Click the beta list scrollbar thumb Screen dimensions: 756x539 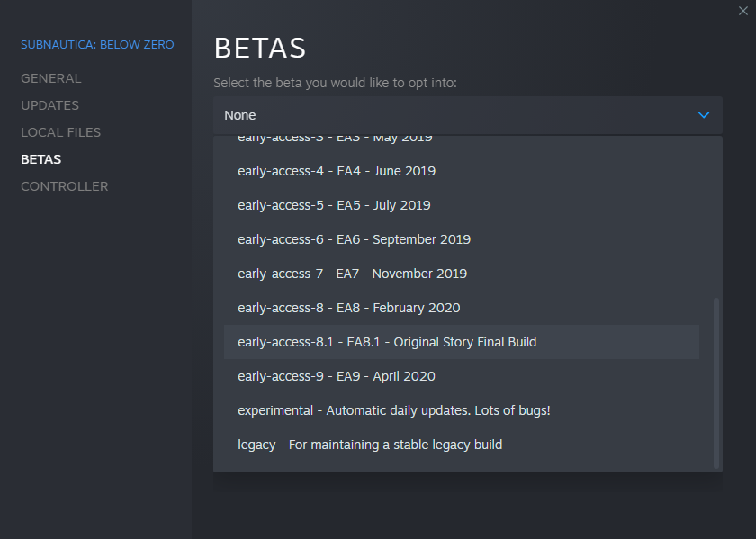point(716,382)
